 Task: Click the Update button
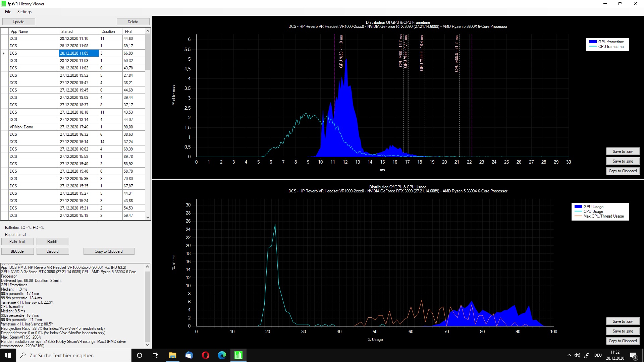tap(18, 21)
